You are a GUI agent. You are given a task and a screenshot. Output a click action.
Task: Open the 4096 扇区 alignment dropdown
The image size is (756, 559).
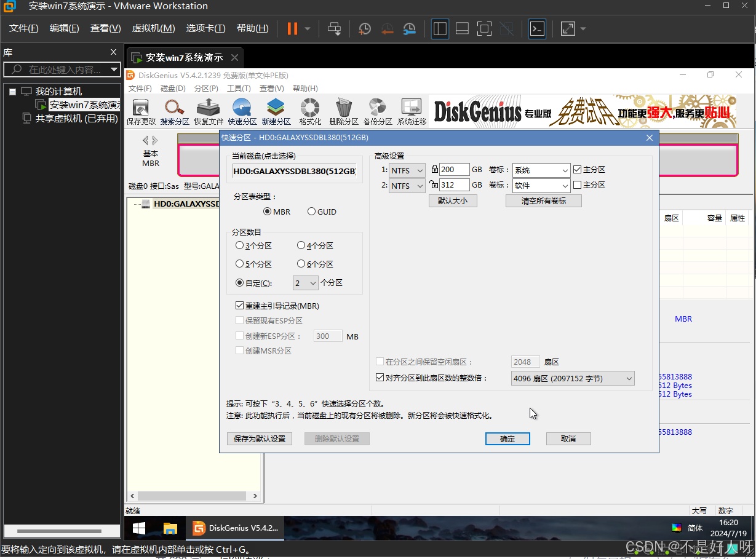coord(572,379)
